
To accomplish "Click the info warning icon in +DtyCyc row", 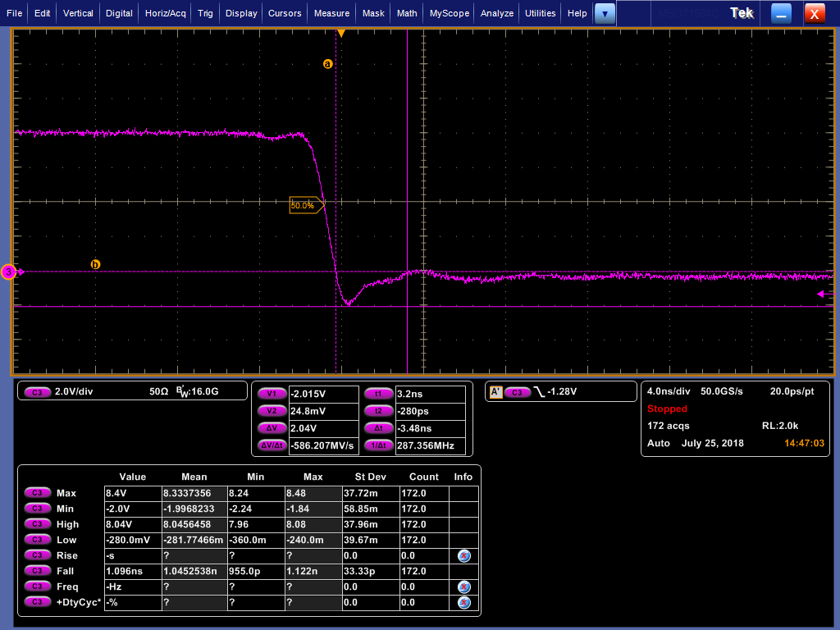I will pyautogui.click(x=464, y=602).
